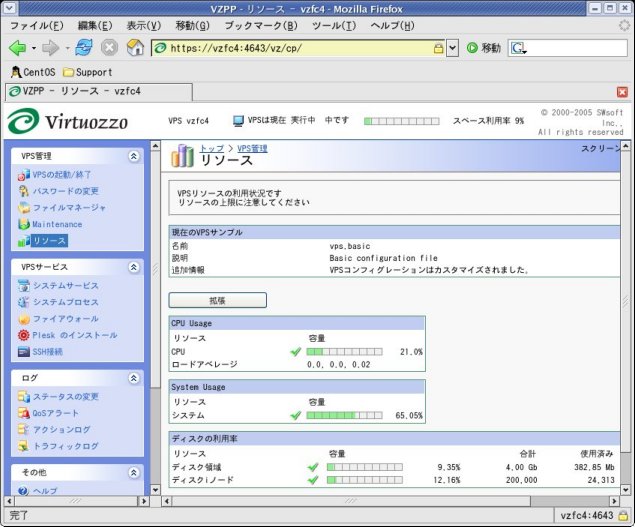
Task: Open the 表示(V) menu
Action: (x=144, y=26)
